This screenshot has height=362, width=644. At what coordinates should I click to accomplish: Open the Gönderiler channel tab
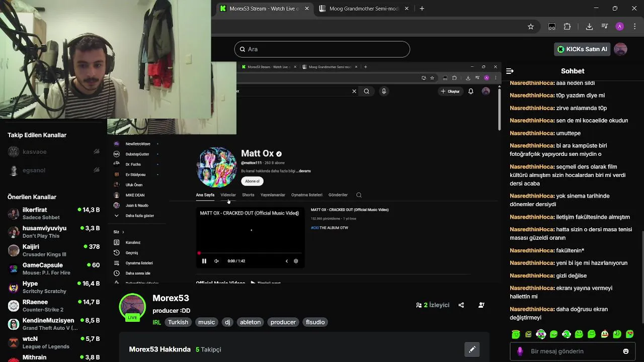[338, 195]
